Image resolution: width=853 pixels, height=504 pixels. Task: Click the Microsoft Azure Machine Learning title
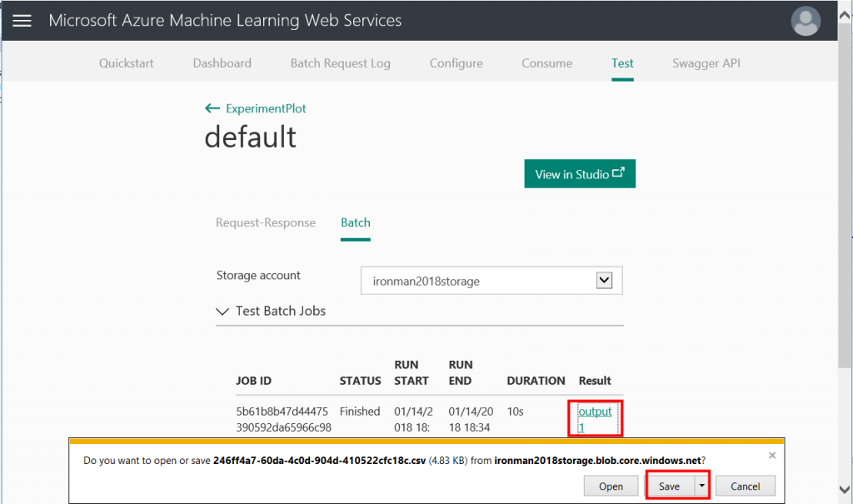click(x=225, y=21)
